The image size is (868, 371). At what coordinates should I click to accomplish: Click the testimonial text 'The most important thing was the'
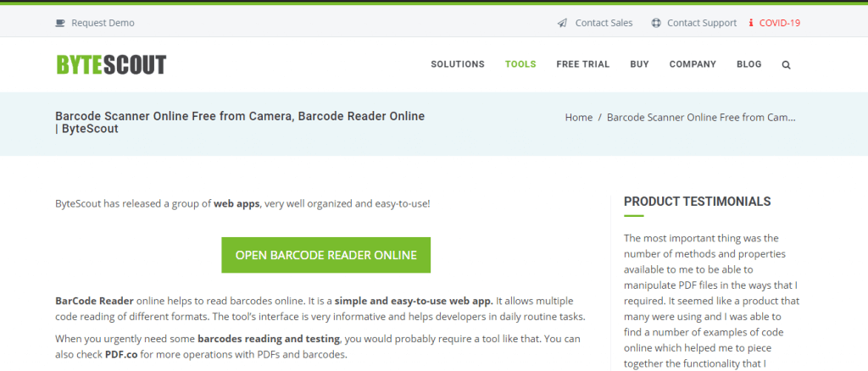(x=701, y=238)
